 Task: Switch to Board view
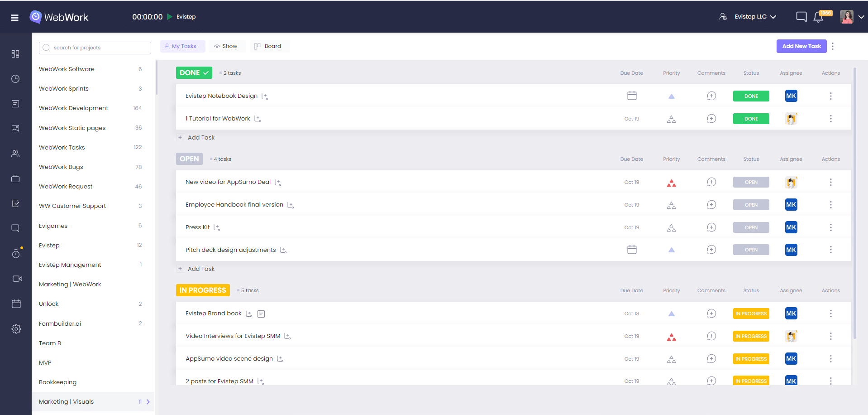[270, 46]
